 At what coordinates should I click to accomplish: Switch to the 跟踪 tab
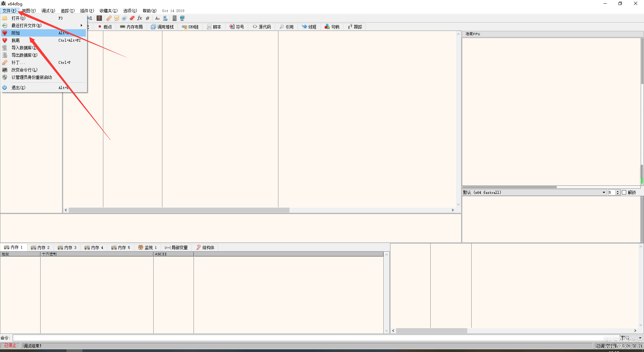click(x=355, y=27)
